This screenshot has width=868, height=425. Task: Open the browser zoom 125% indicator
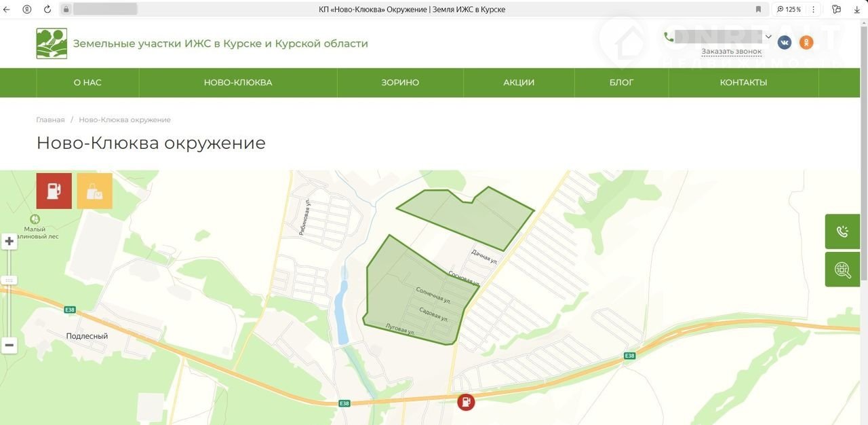[789, 10]
